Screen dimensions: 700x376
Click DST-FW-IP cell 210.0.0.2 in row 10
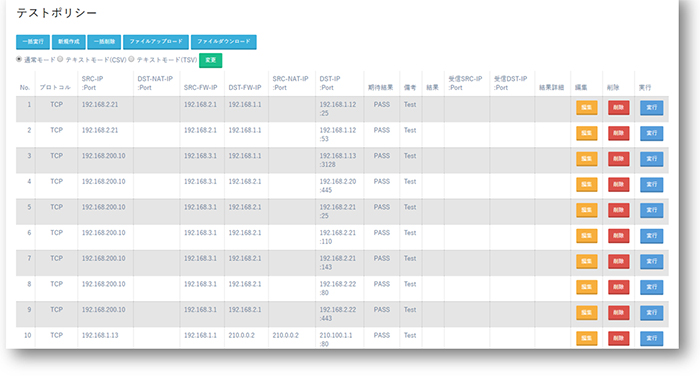click(242, 335)
